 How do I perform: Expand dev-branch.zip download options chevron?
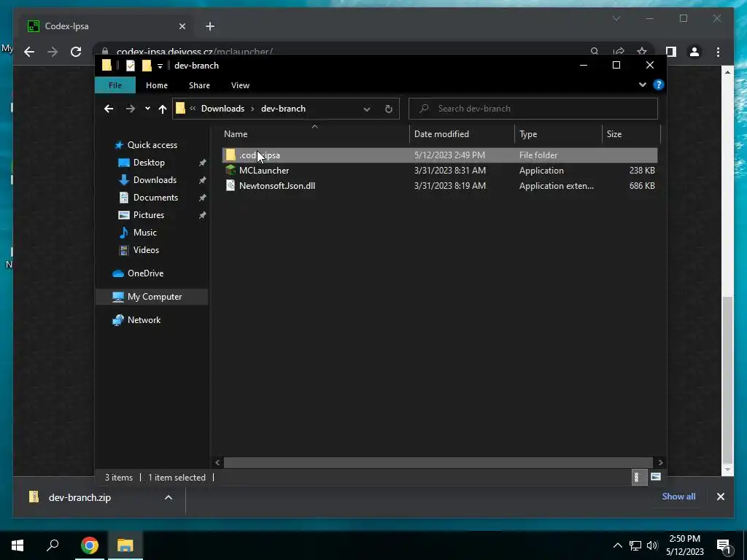point(169,497)
